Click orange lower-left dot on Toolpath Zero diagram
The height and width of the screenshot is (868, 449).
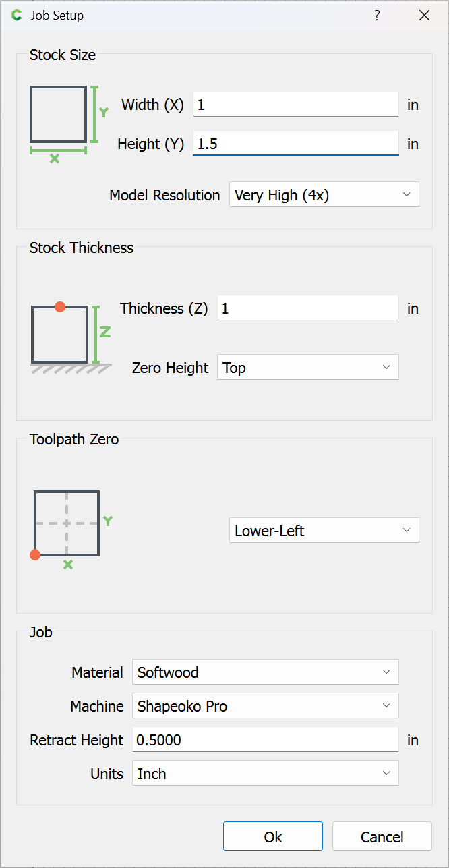[x=35, y=555]
